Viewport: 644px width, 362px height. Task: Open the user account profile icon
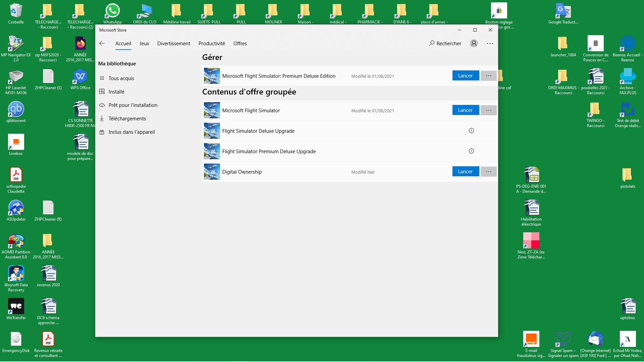click(474, 43)
